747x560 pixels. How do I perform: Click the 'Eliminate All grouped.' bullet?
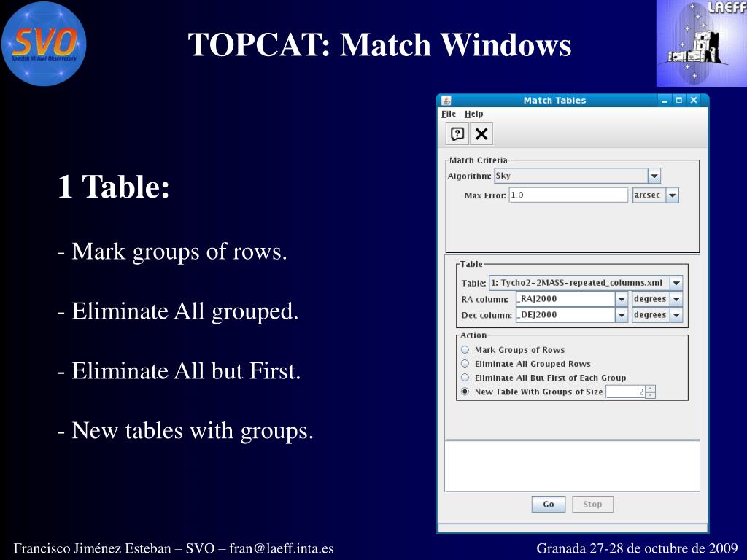click(178, 311)
